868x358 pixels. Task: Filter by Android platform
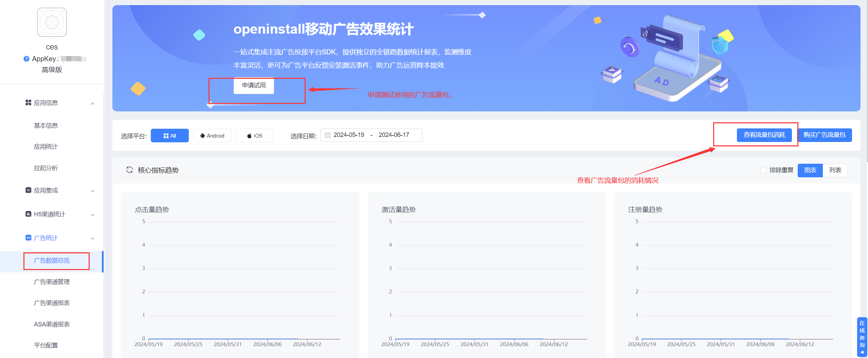pyautogui.click(x=212, y=136)
